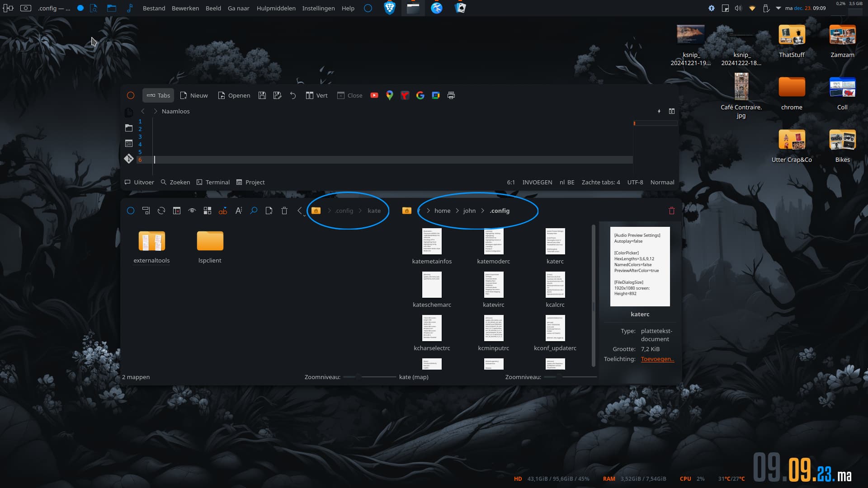Click the save floppy icon in Kate toolbar

[262, 95]
